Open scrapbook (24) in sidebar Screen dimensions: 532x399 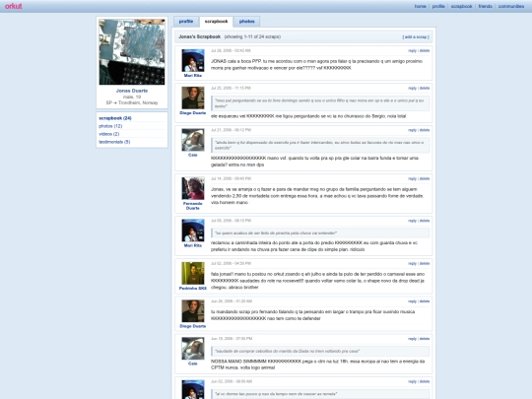coord(115,118)
